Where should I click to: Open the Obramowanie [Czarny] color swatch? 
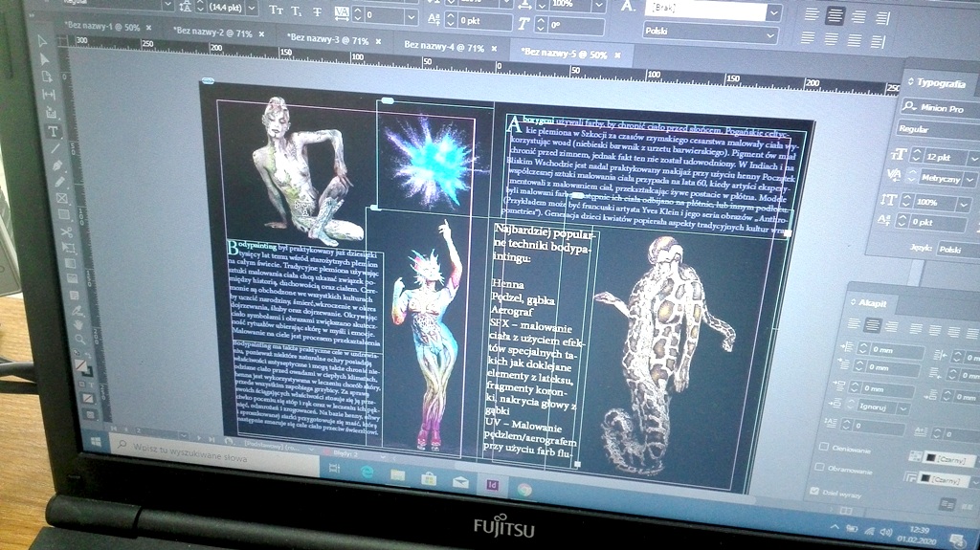943,479
